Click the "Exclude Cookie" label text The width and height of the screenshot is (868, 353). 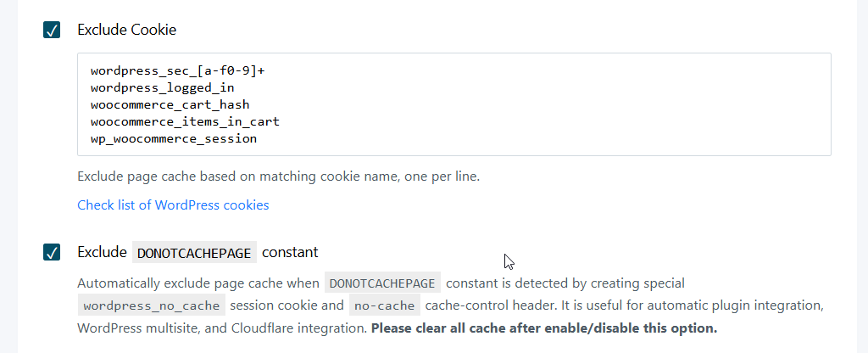126,31
